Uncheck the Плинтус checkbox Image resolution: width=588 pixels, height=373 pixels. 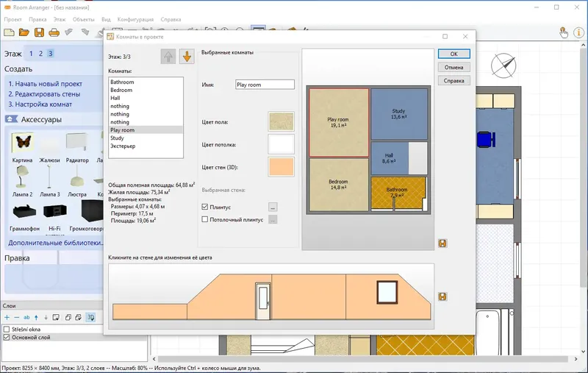(205, 207)
